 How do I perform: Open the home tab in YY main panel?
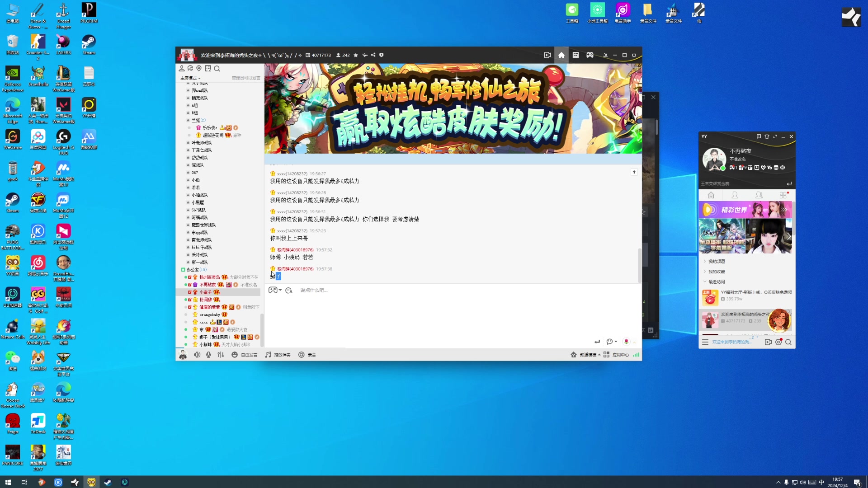[711, 195]
